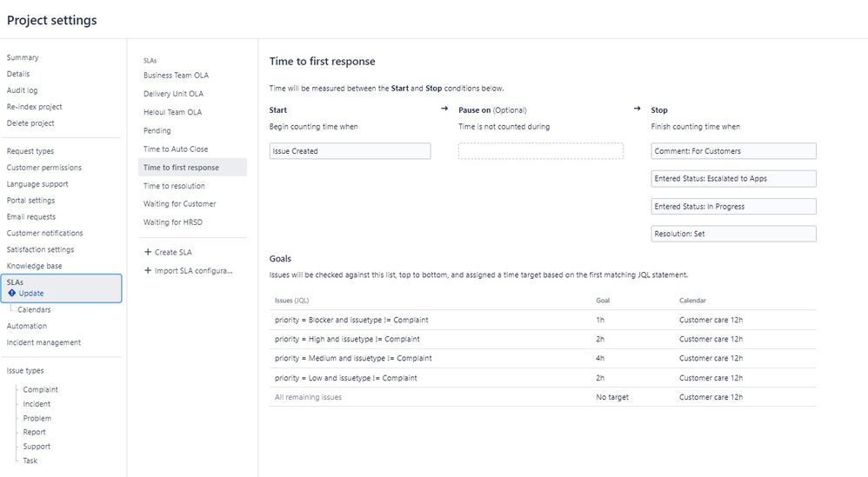Image resolution: width=868 pixels, height=477 pixels.
Task: Open Satisfaction settings page
Action: [40, 249]
